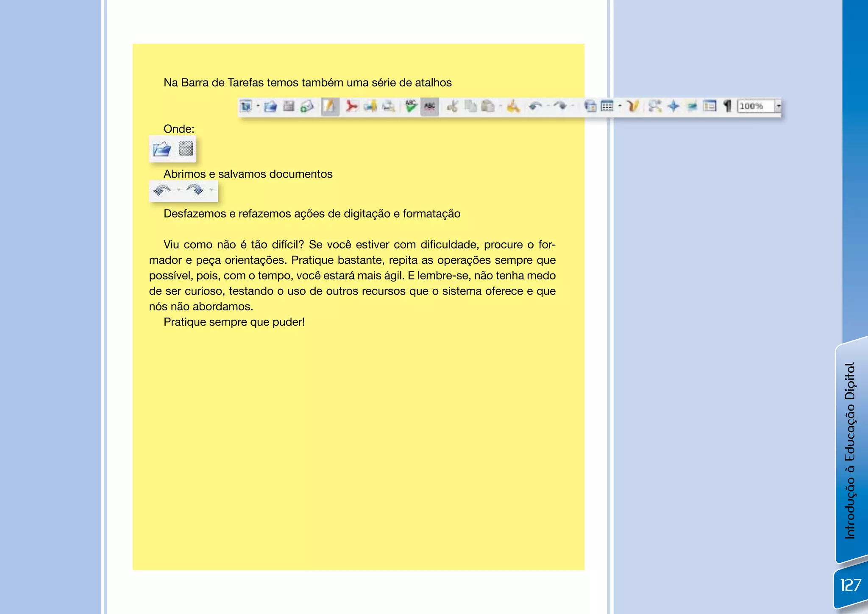Click the Navigator star icon
This screenshot has height=614, width=868.
pos(673,106)
